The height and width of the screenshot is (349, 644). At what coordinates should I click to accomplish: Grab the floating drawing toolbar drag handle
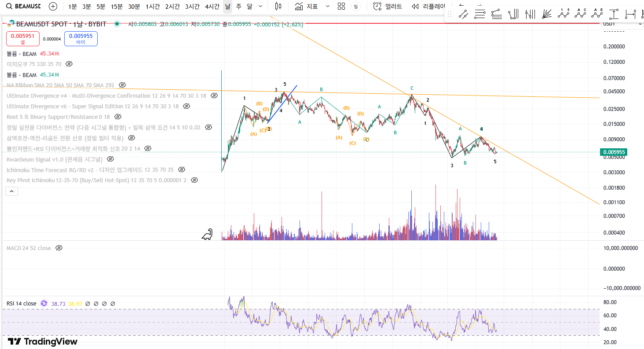pos(449,14)
